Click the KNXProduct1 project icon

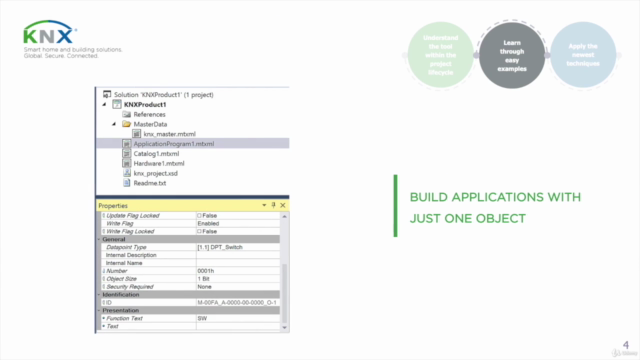pos(117,104)
